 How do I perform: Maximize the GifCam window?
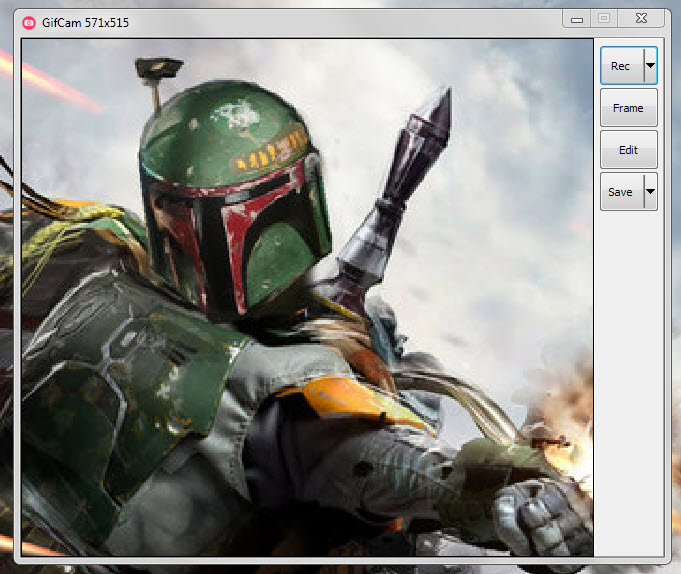coord(604,19)
